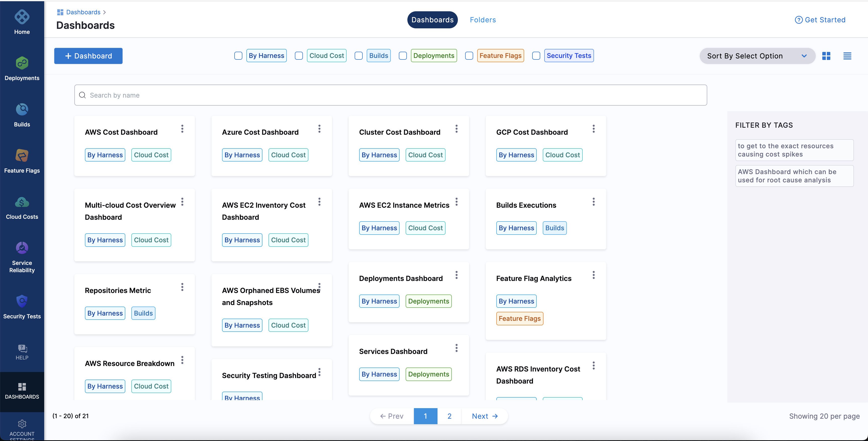This screenshot has height=441, width=868.
Task: Open options menu for Builds Executions card
Action: click(x=593, y=202)
